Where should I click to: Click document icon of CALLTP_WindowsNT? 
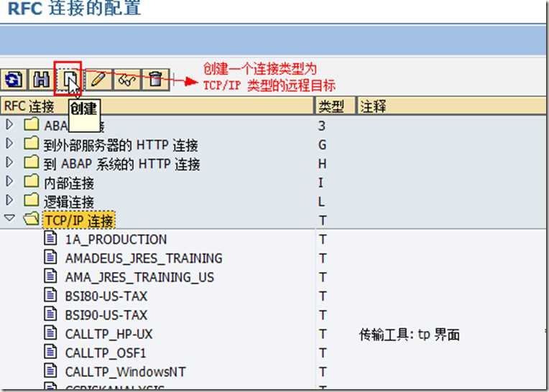[x=50, y=370]
